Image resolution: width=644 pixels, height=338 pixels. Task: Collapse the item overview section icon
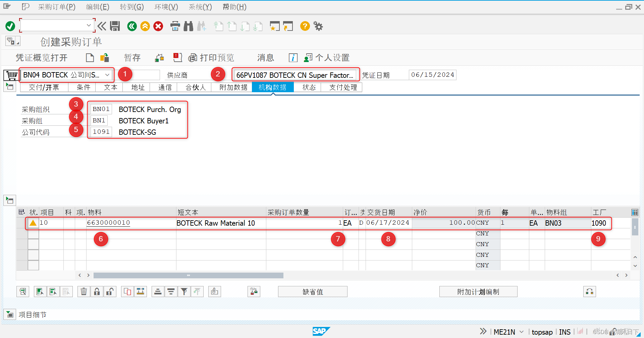click(x=10, y=201)
